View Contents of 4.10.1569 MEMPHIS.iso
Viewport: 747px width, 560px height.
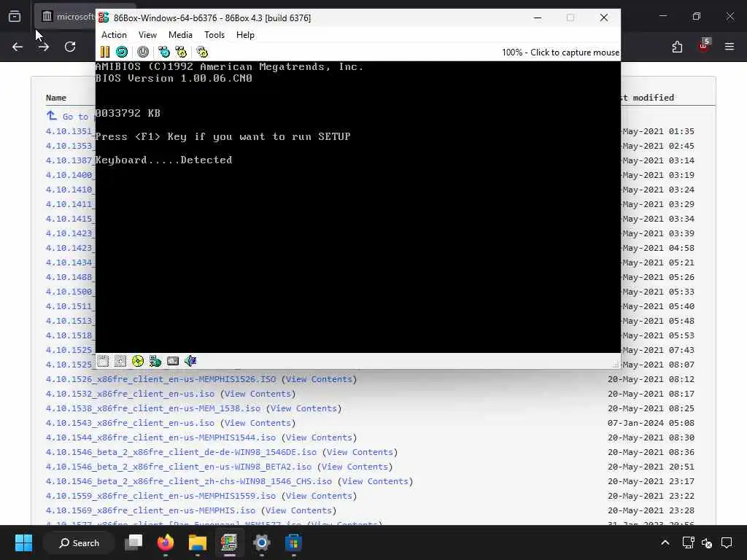click(x=298, y=510)
